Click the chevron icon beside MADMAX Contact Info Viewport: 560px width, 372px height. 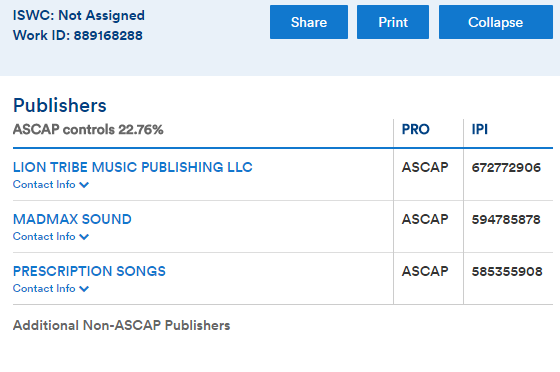pos(84,237)
